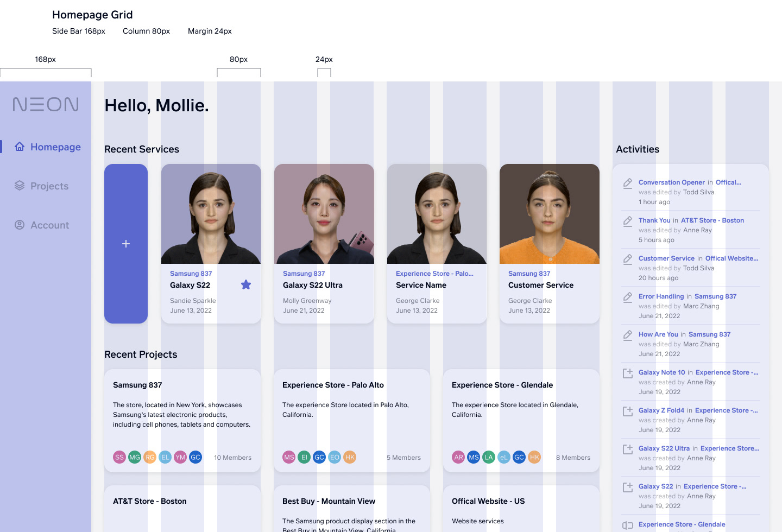Click edit icon beside Conversation Opener activity
The image size is (782, 532).
[628, 183]
